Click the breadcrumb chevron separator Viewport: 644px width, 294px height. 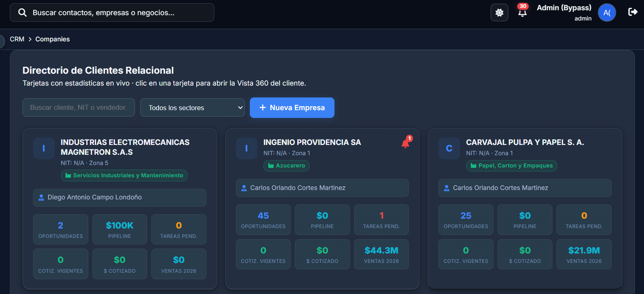pos(30,39)
